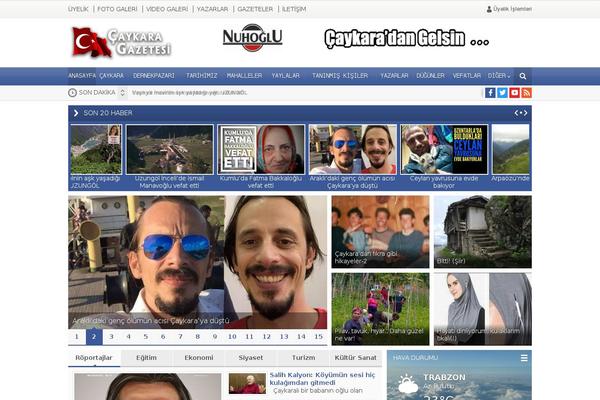Open the RSS feed icon
This screenshot has height=400, width=600.
click(x=527, y=93)
